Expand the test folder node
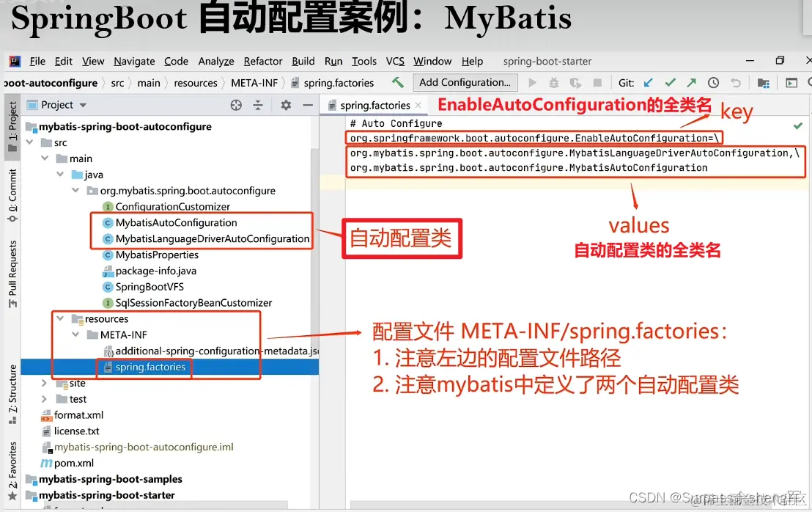 (x=45, y=399)
